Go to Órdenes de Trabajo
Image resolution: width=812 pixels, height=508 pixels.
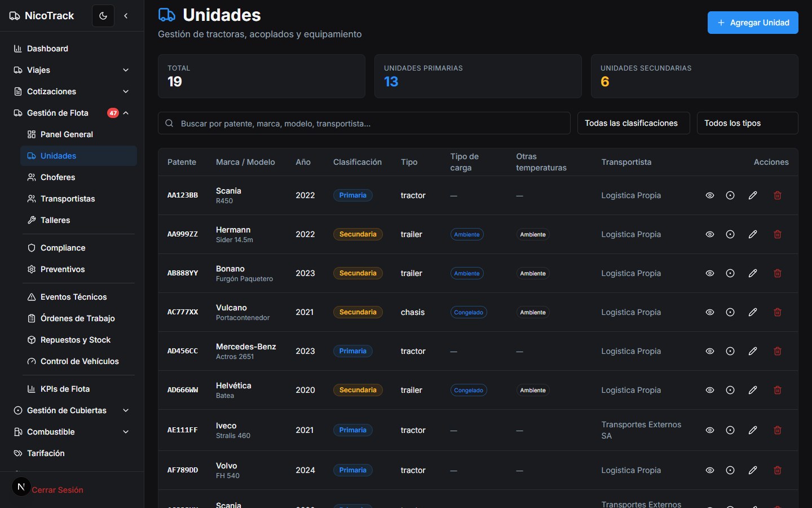pos(78,318)
